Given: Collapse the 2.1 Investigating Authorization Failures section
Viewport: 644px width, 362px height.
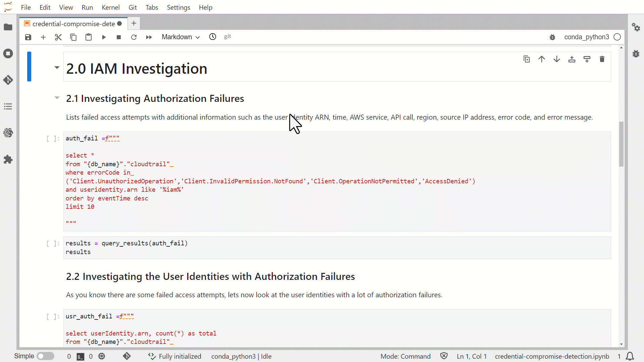Looking at the screenshot, I should coord(56,98).
